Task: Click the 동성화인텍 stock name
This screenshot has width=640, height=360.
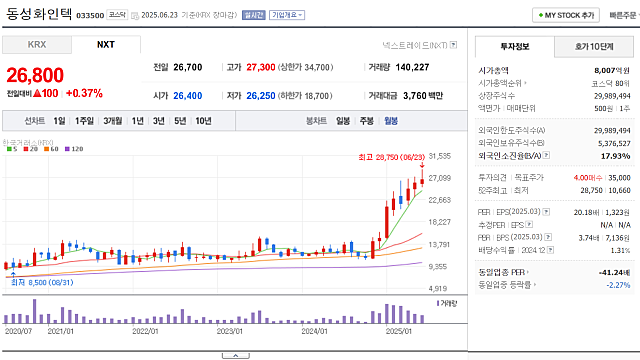Action: (x=39, y=14)
